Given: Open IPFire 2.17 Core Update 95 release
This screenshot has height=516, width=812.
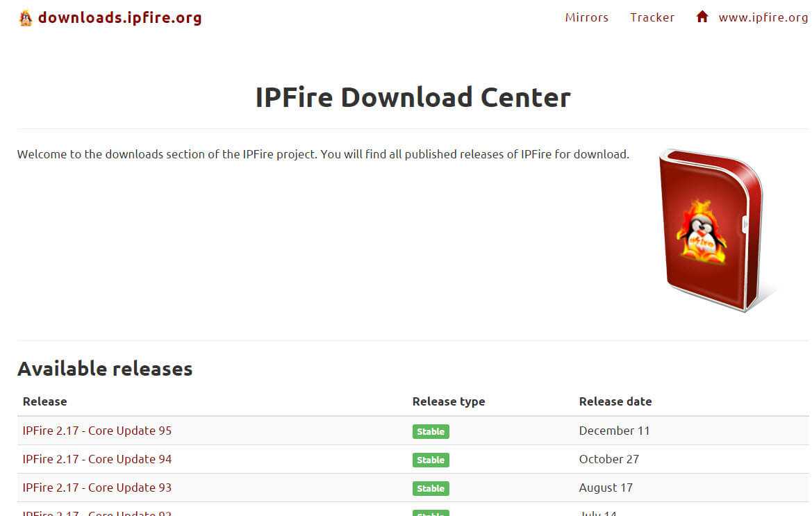Looking at the screenshot, I should pyautogui.click(x=97, y=431).
